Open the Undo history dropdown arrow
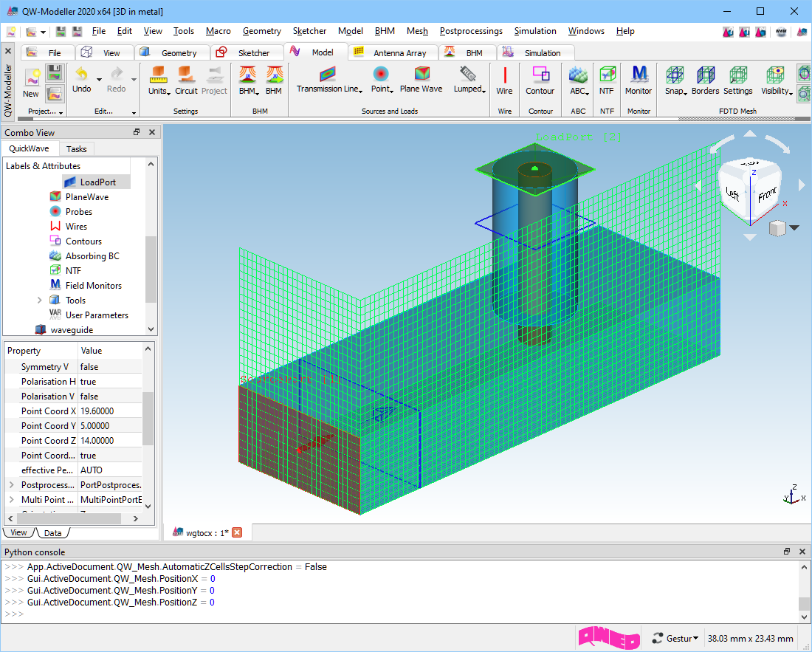The height and width of the screenshot is (652, 812). tap(99, 79)
